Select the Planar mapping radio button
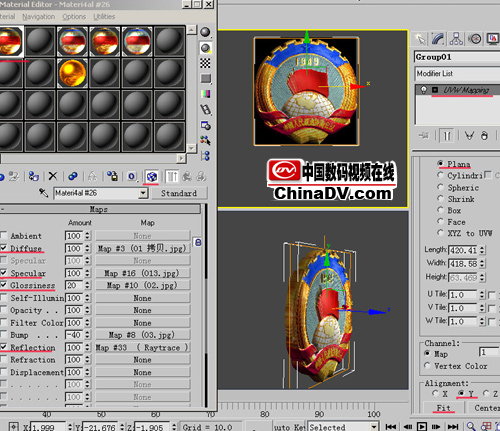The width and height of the screenshot is (500, 431). pyautogui.click(x=440, y=163)
